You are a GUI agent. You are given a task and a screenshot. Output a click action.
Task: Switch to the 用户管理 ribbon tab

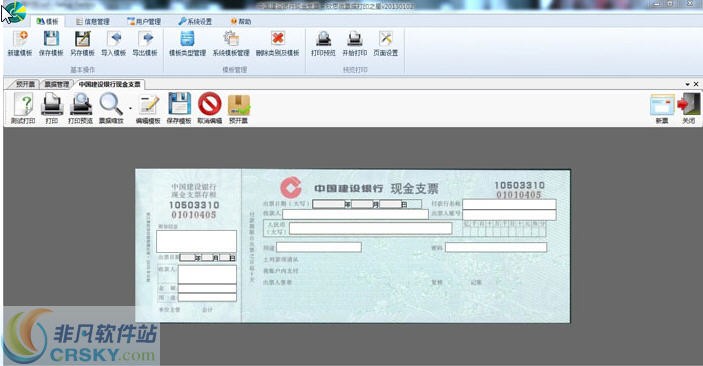tap(144, 21)
